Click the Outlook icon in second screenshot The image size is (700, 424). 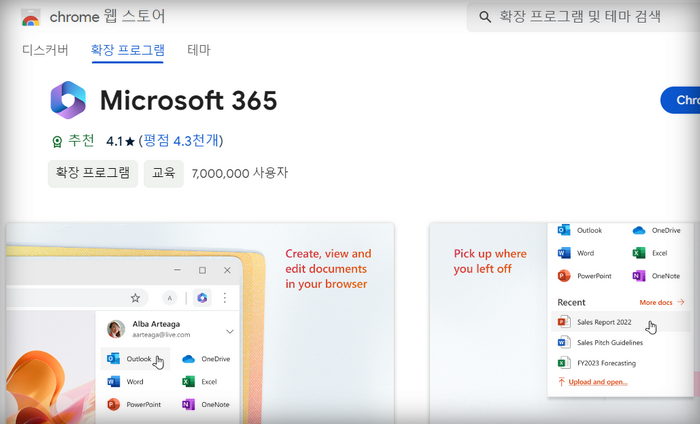pyautogui.click(x=564, y=230)
